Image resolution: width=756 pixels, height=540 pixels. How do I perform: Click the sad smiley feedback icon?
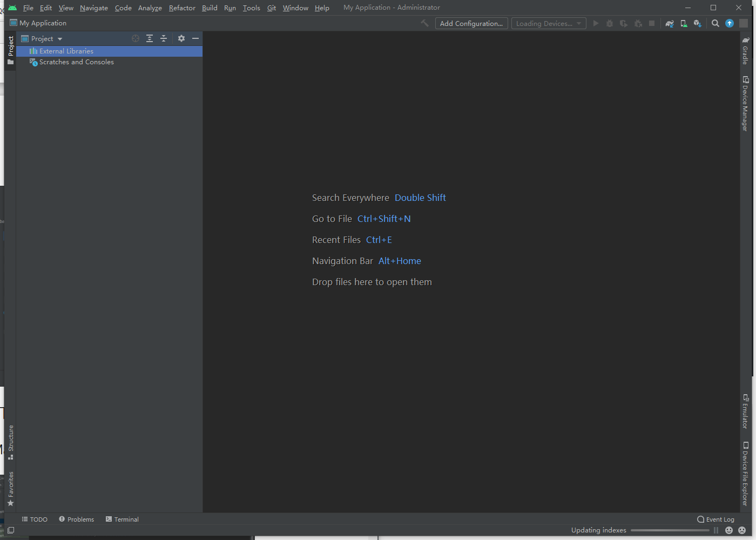coord(742,530)
